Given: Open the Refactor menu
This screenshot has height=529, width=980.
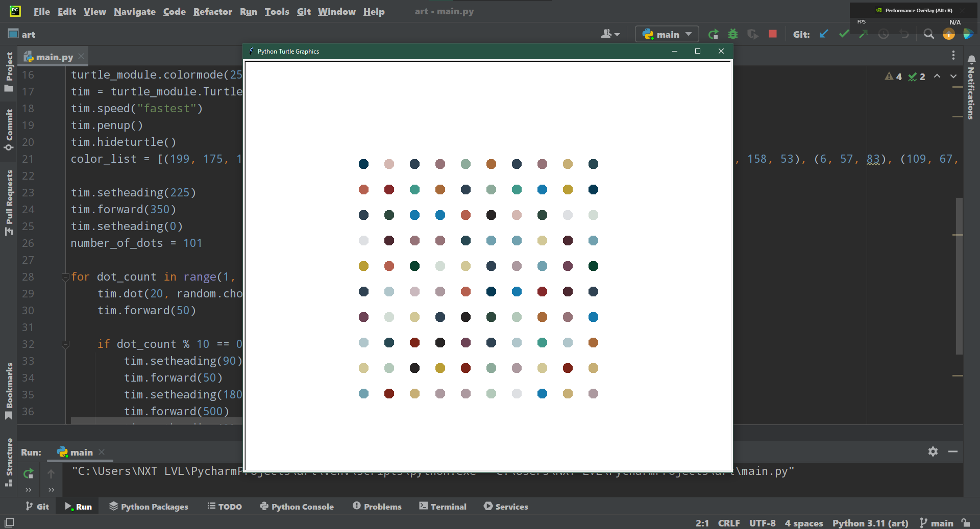Looking at the screenshot, I should pos(213,11).
